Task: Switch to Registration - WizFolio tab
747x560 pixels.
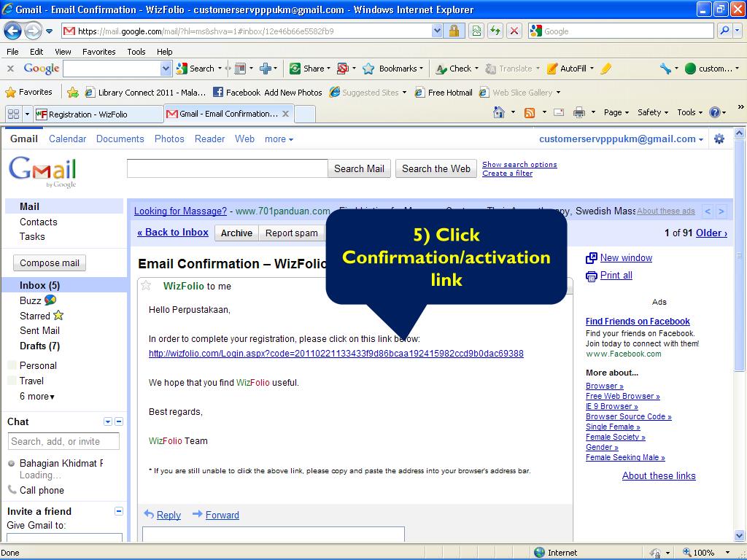Action: 98,114
